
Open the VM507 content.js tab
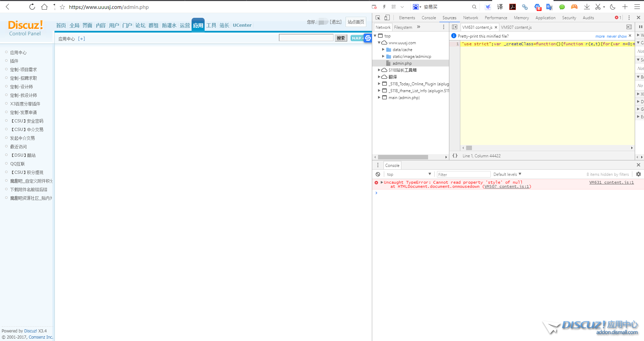point(516,27)
